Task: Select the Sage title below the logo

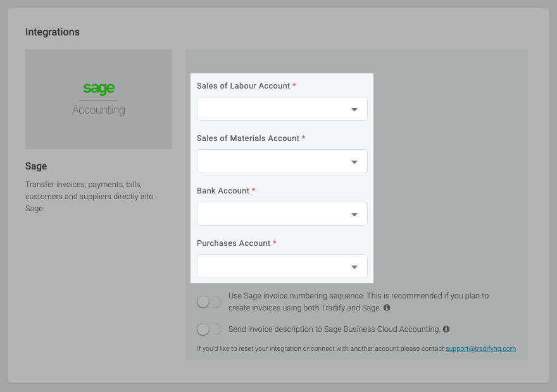Action: point(35,166)
